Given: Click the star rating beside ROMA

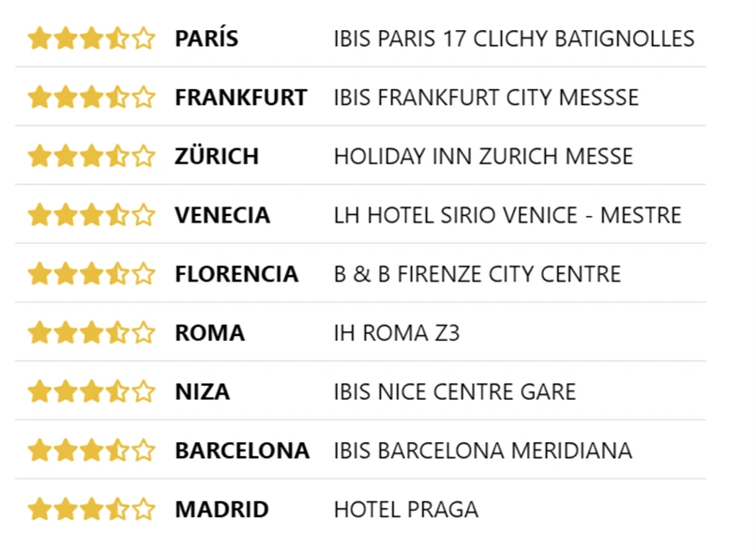Looking at the screenshot, I should coord(91,332).
